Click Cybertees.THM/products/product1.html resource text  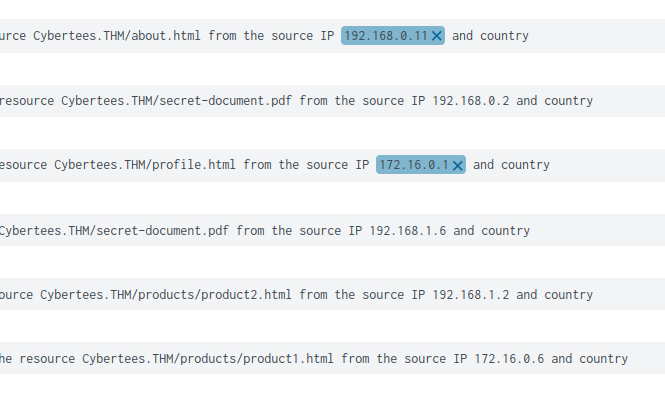[x=208, y=359]
